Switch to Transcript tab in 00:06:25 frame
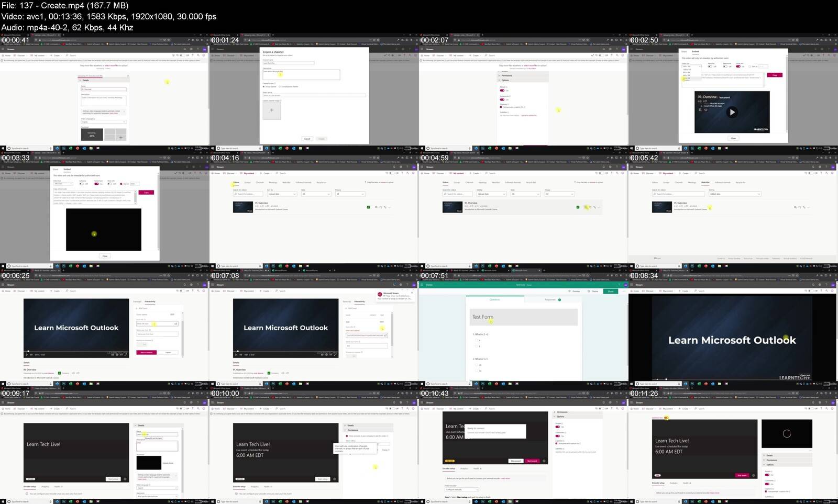Viewport: 838px width, 504px height. point(137,301)
